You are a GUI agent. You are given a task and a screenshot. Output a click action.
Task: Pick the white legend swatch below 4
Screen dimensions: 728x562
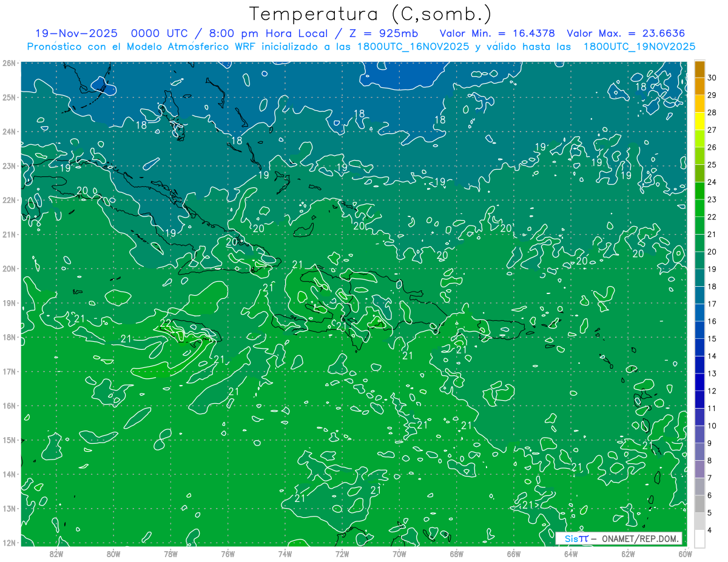[700, 538]
